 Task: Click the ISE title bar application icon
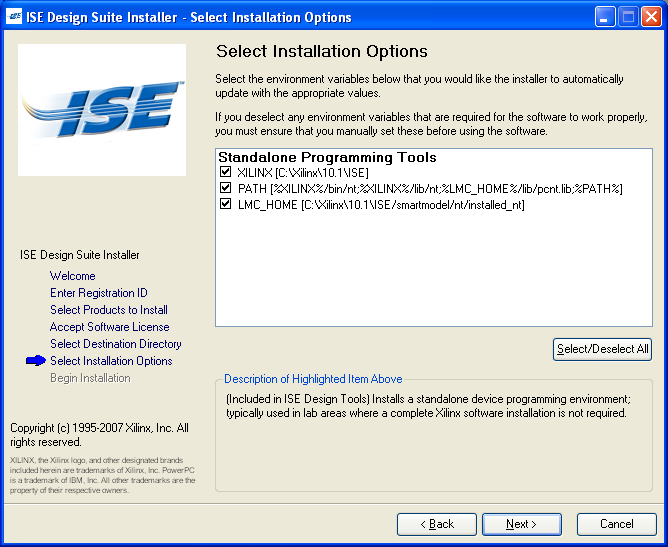[15, 17]
